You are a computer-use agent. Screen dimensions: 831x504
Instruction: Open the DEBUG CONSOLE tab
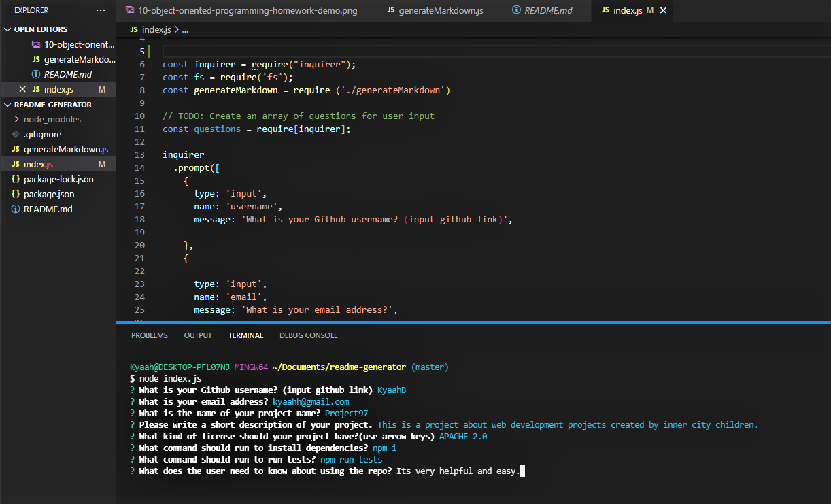pos(309,335)
